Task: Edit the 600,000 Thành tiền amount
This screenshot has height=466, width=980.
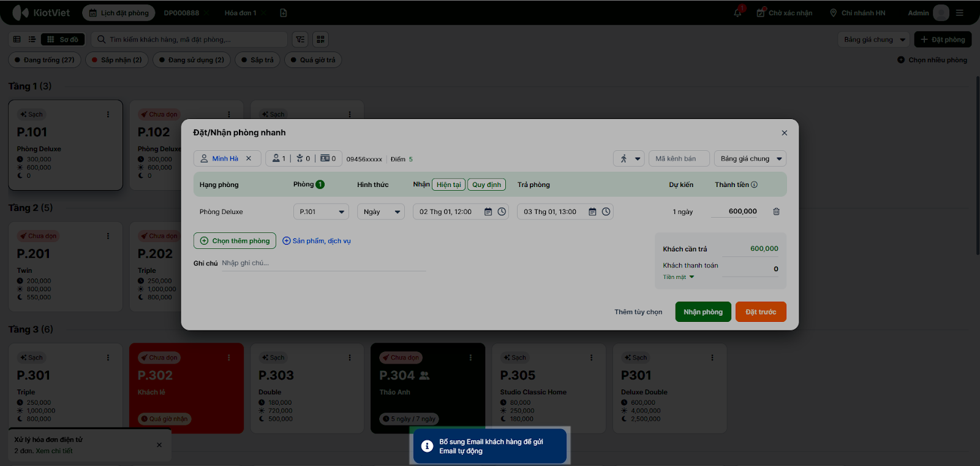Action: (735, 212)
